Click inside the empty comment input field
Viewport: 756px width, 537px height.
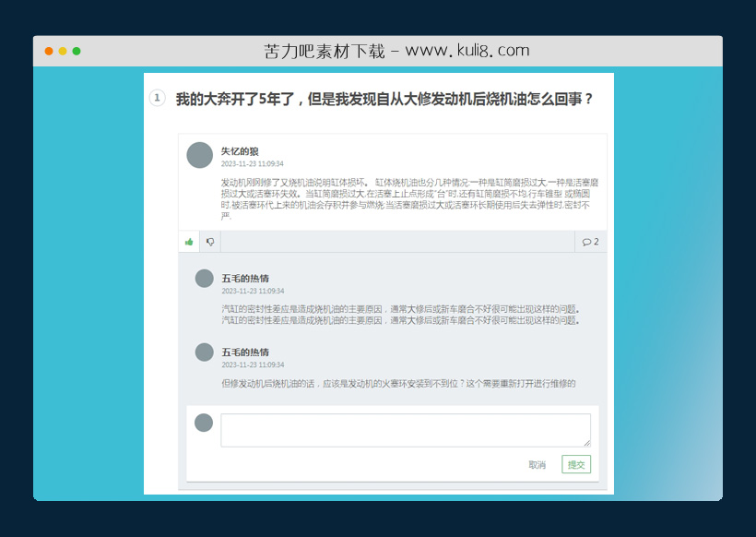click(404, 429)
